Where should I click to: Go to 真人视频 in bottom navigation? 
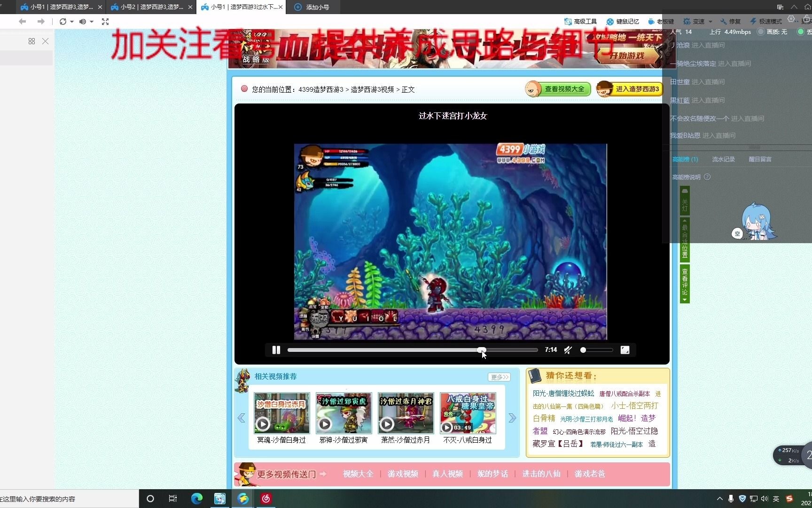point(447,474)
